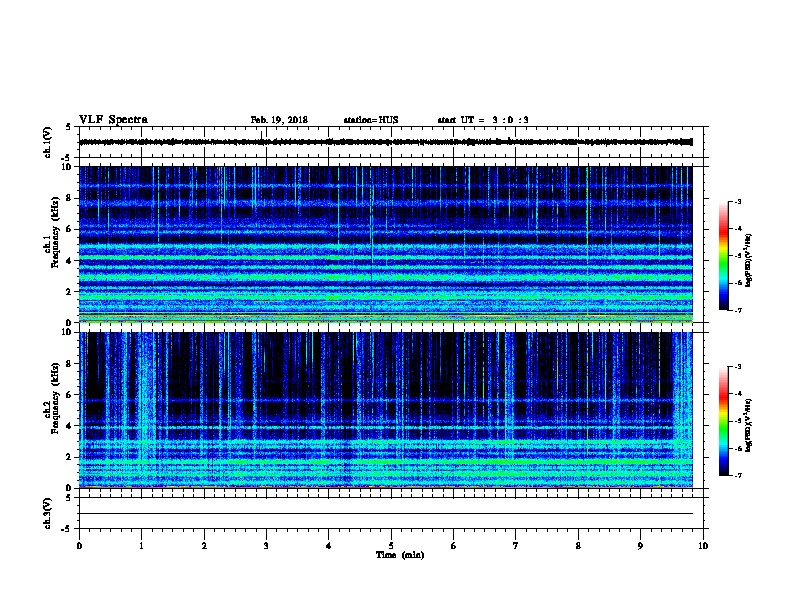Click the ch.1 spectrogram color scale bar
The height and width of the screenshot is (612, 792).
723,256
